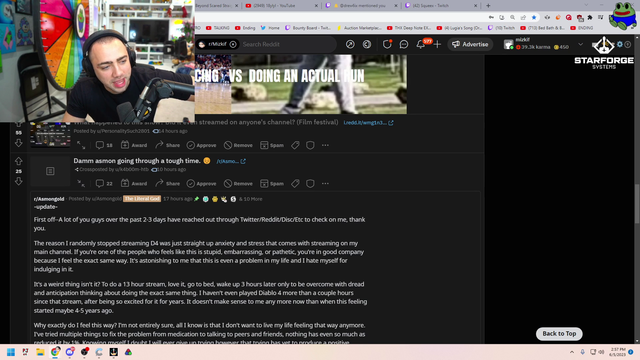Close the YouTube browser tab
Screen dimensions: 640x360
[316, 6]
